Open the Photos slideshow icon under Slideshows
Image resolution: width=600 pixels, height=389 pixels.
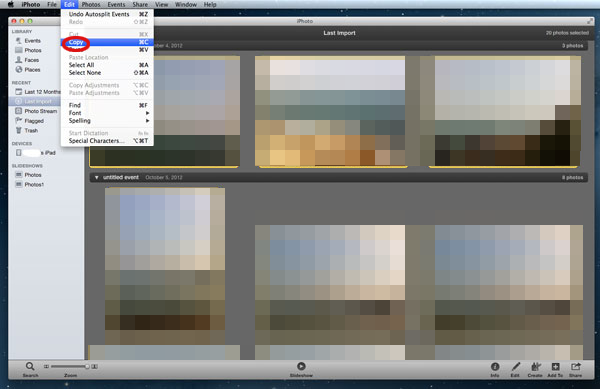[18, 175]
